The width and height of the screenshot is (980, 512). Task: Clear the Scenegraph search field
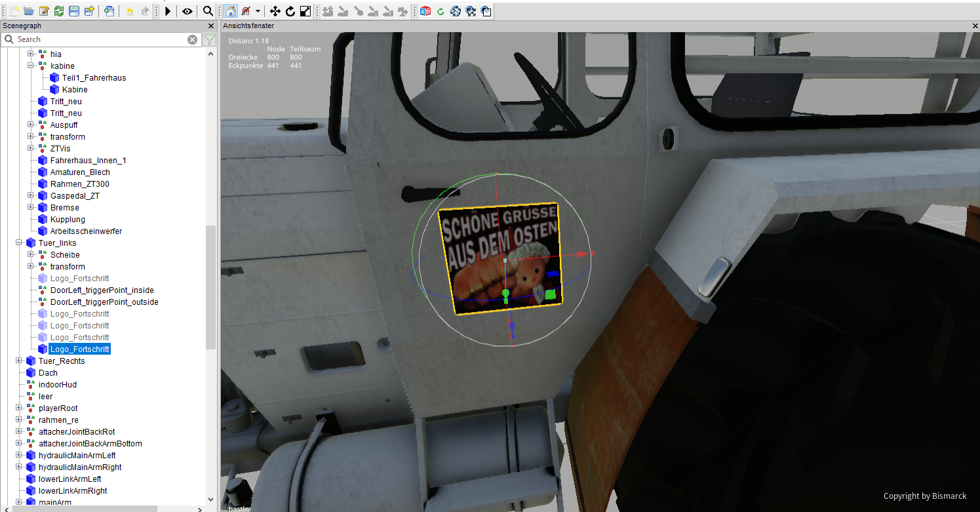pyautogui.click(x=192, y=39)
